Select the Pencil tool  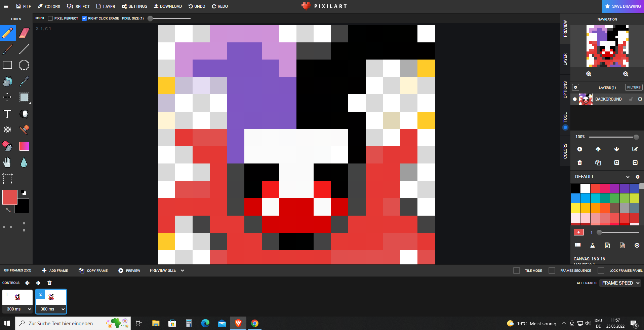tap(8, 33)
